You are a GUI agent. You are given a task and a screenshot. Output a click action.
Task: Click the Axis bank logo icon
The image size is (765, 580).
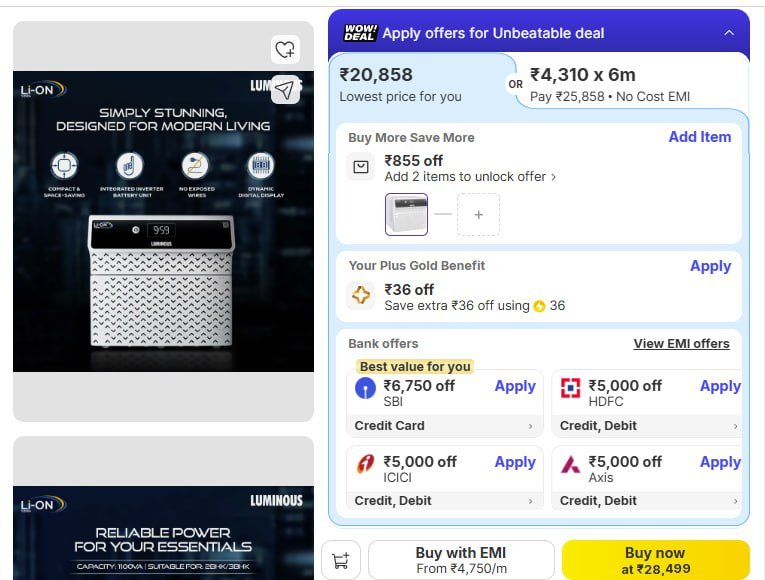pos(570,464)
